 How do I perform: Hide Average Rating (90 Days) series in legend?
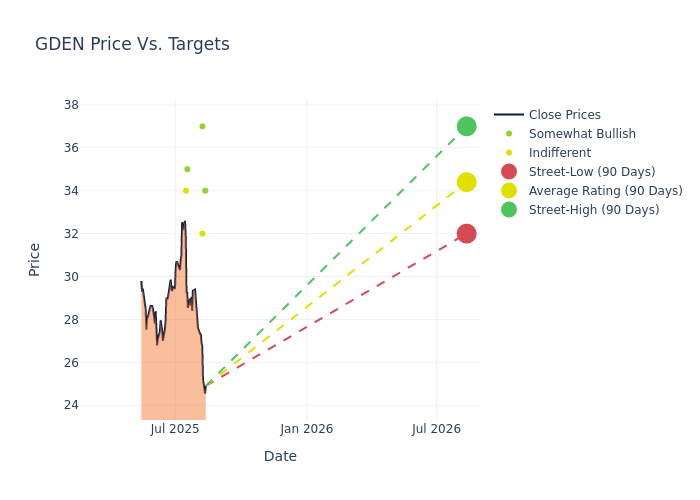point(605,191)
